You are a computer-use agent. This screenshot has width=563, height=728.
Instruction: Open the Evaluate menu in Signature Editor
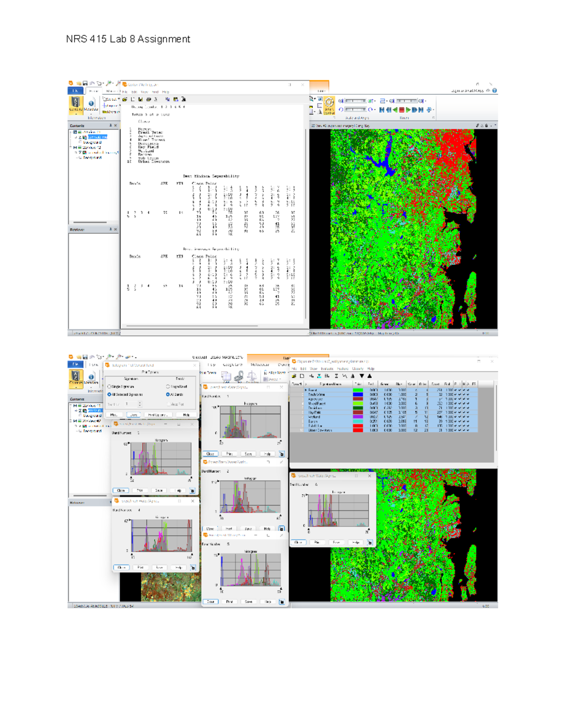point(326,368)
